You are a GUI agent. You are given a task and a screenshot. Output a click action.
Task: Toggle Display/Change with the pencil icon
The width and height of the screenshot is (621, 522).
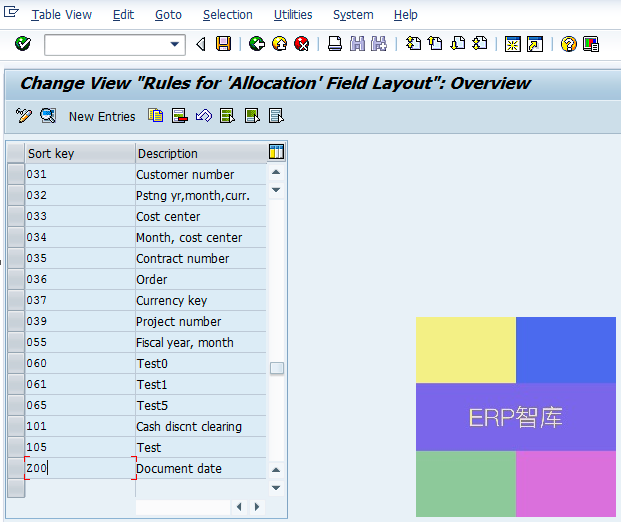[x=23, y=116]
